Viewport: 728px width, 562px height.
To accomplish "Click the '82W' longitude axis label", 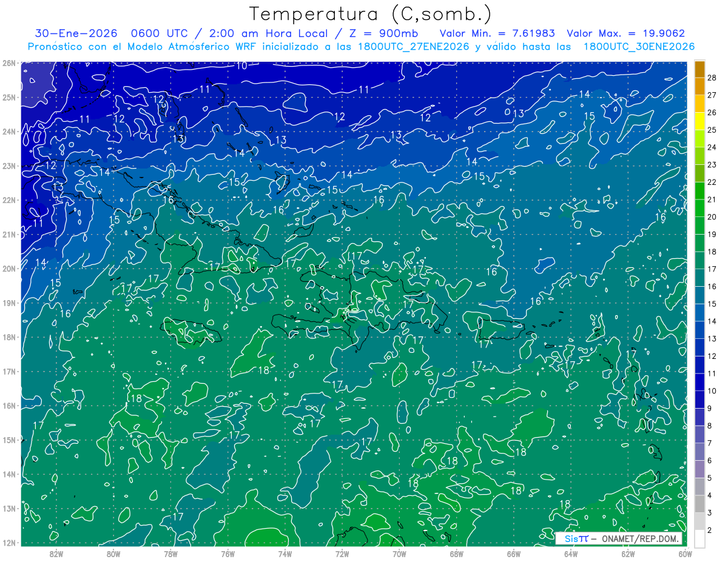I will pyautogui.click(x=56, y=553).
